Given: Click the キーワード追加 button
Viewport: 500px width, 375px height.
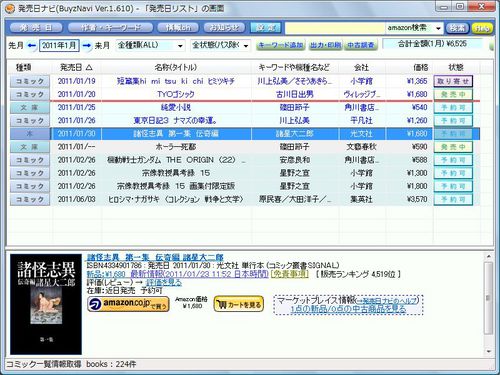Looking at the screenshot, I should [x=281, y=45].
